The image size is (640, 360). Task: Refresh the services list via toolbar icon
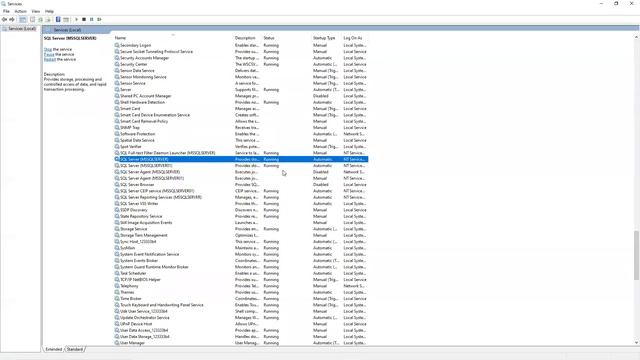40,20
